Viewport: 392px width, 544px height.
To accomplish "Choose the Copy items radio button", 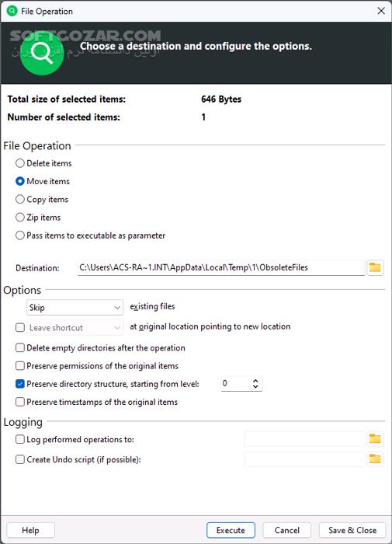I will pos(20,199).
